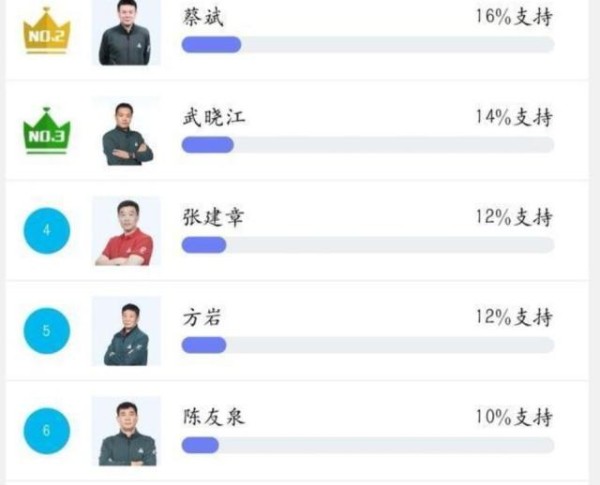Click 陈友泉's 10% support progress bar
The height and width of the screenshot is (485, 600).
point(368,445)
